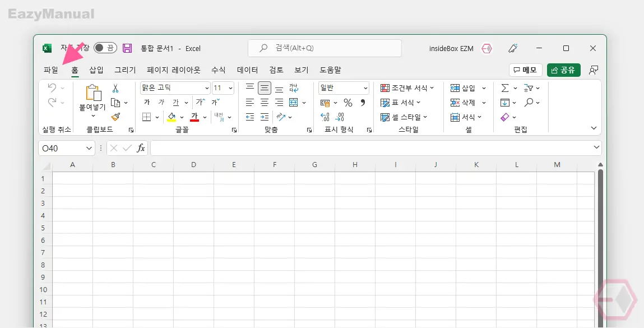The height and width of the screenshot is (328, 644).
Task: Apply Percent Style format
Action: coord(348,103)
